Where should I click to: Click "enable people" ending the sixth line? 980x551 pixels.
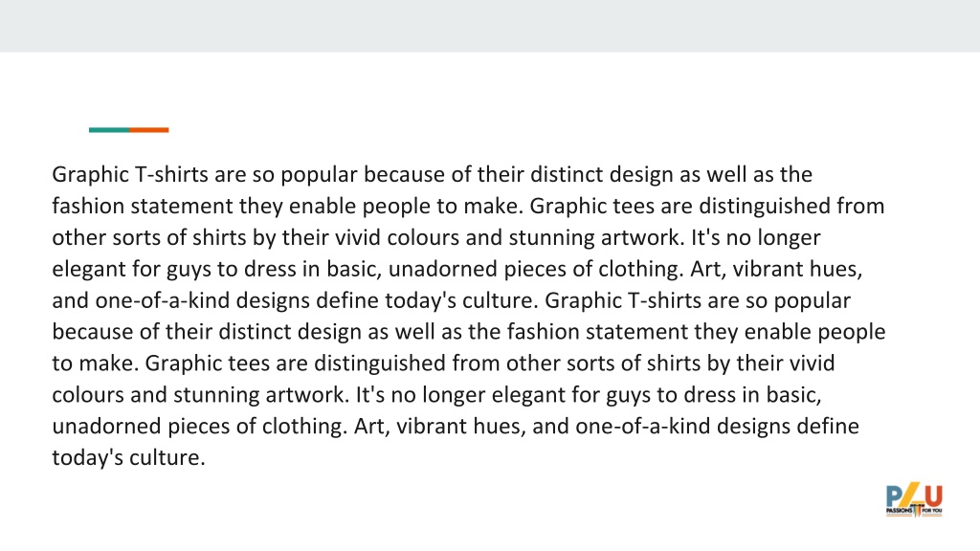tap(815, 332)
